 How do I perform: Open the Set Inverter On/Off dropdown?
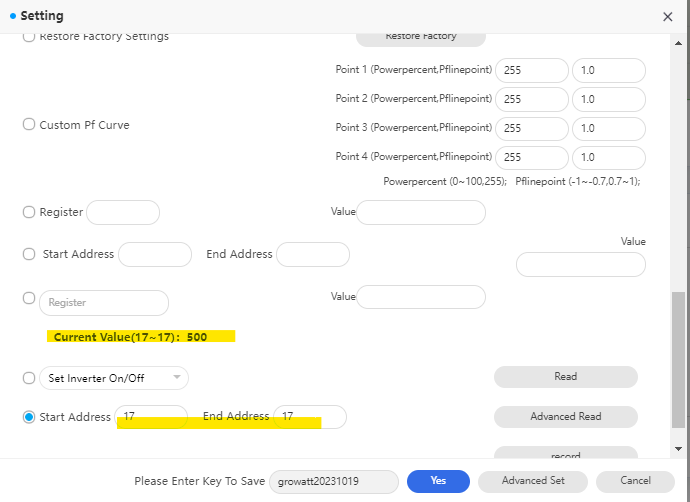tap(113, 378)
